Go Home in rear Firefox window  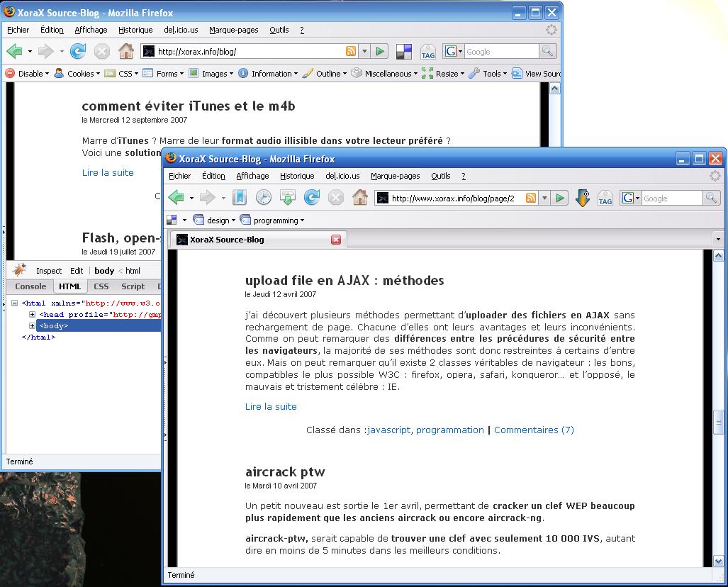pyautogui.click(x=125, y=51)
